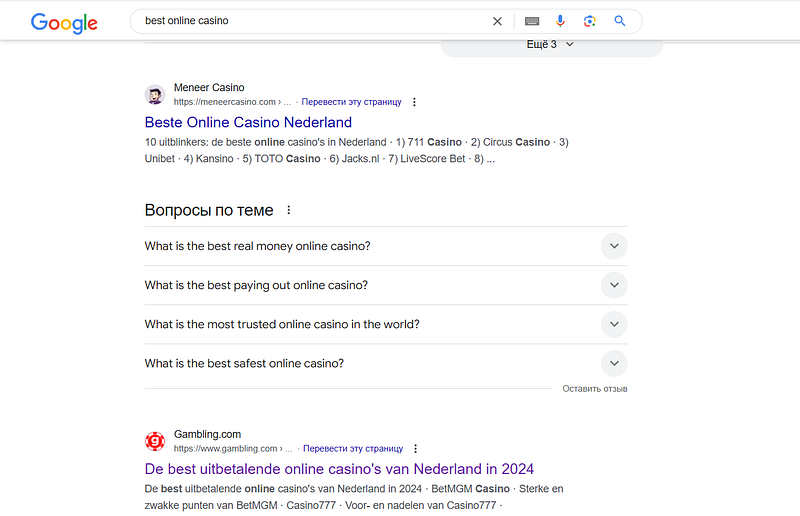Open three-dot menu for Meneer Casino result
The height and width of the screenshot is (516, 800).
(x=414, y=102)
